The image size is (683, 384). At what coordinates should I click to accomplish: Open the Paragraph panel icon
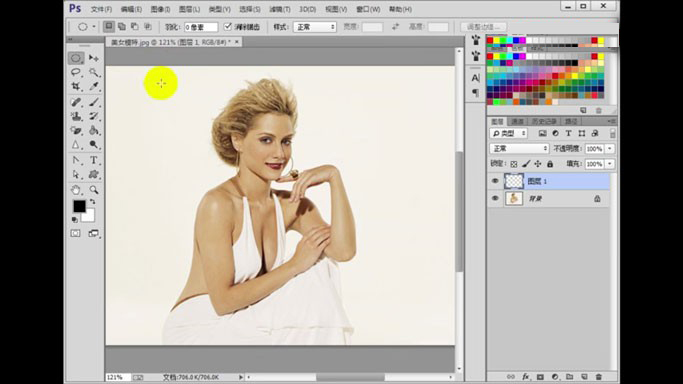[x=476, y=93]
